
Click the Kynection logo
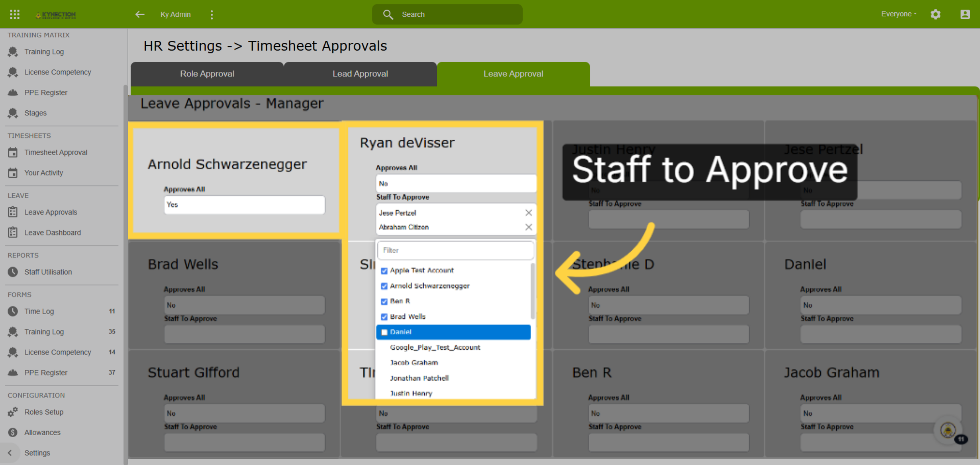pyautogui.click(x=56, y=15)
